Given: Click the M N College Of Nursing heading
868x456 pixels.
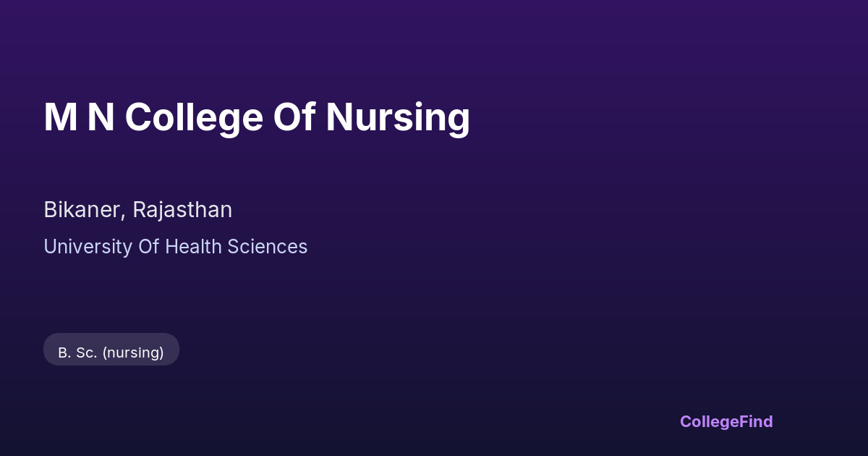Looking at the screenshot, I should 257,117.
